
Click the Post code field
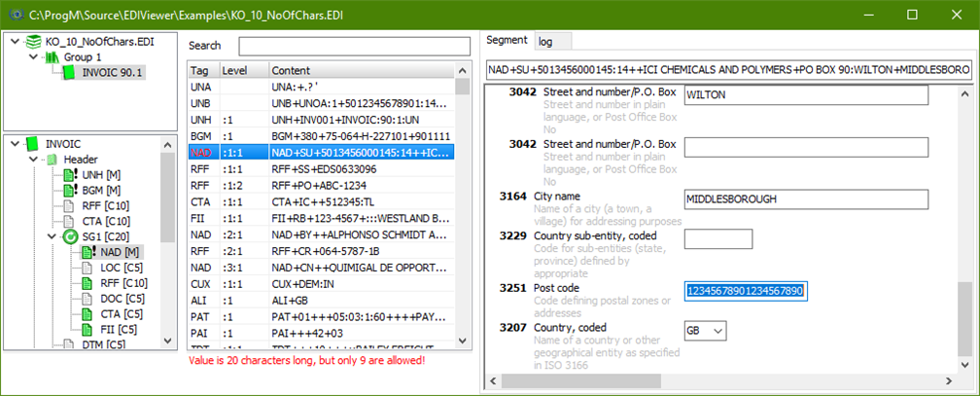(x=747, y=291)
